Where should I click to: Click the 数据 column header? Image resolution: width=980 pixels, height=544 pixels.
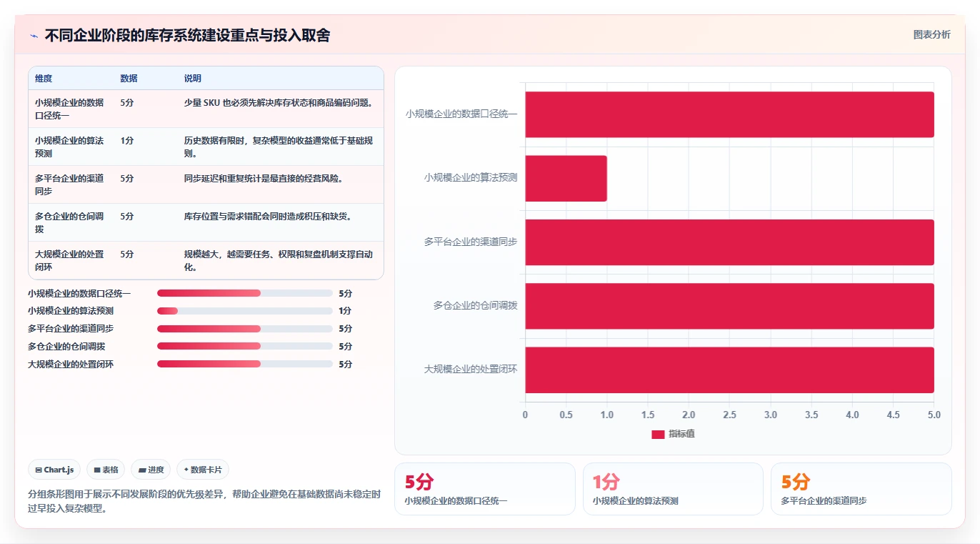(129, 79)
